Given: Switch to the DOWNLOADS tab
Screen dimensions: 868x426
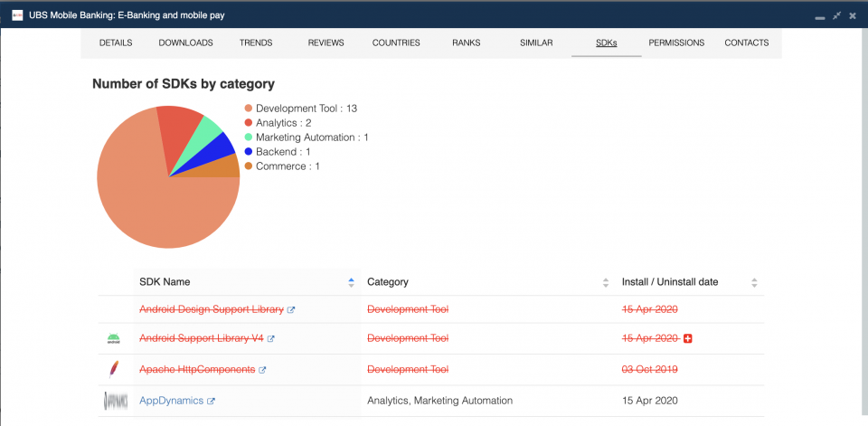Looking at the screenshot, I should click(x=186, y=43).
